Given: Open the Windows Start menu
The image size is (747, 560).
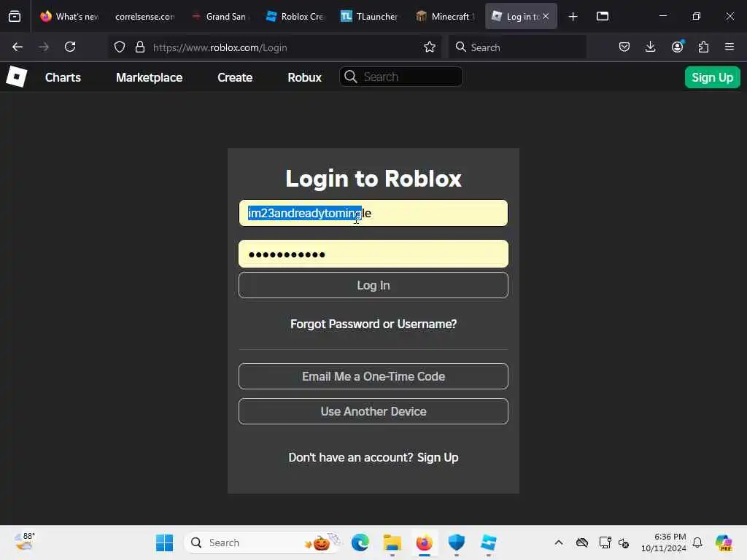Looking at the screenshot, I should 165,542.
